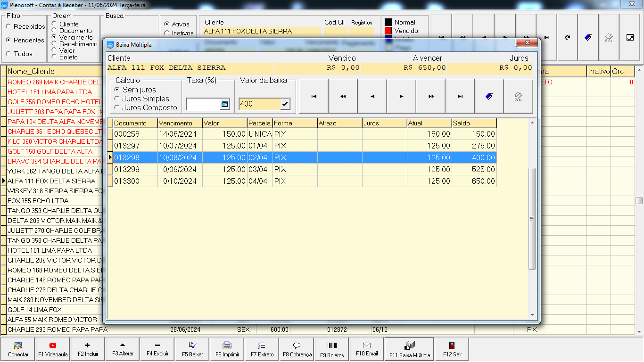
Task: Click red Vencido legend color swatch
Action: (x=388, y=31)
